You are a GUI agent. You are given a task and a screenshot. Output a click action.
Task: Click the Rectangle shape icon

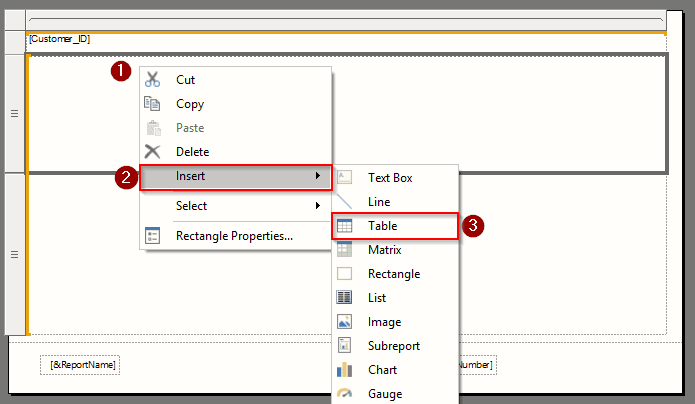click(344, 274)
